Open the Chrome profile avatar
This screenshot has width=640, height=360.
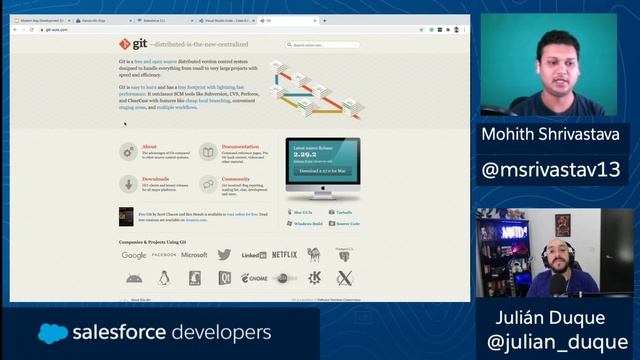(456, 30)
